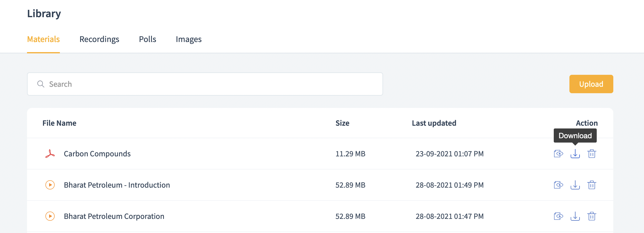Delete Bharat Petroleum Corporation video

click(x=592, y=216)
